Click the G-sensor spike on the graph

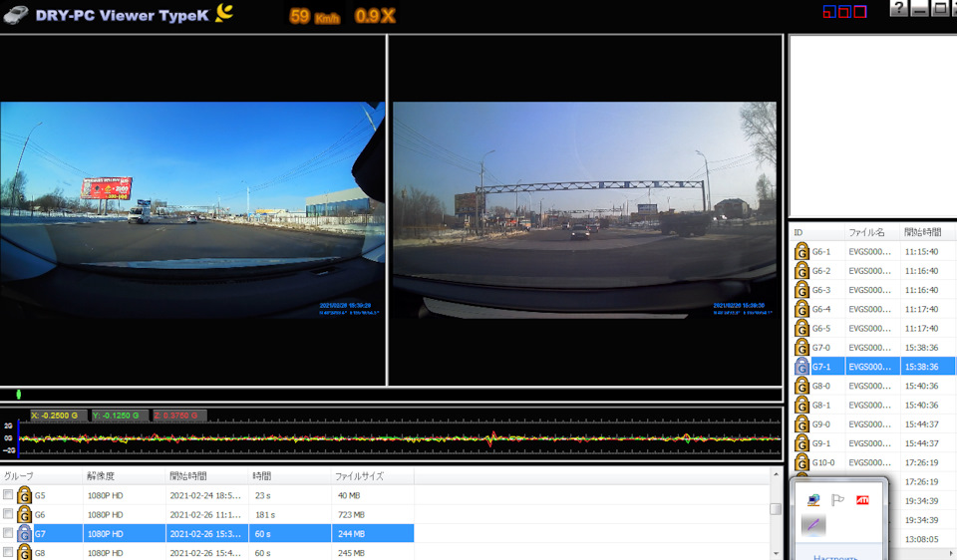coord(491,438)
